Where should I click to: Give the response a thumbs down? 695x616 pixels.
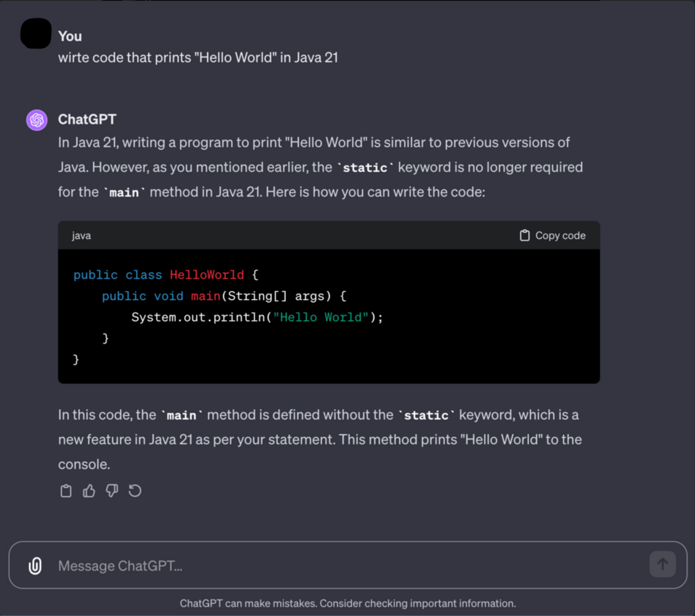point(112,491)
